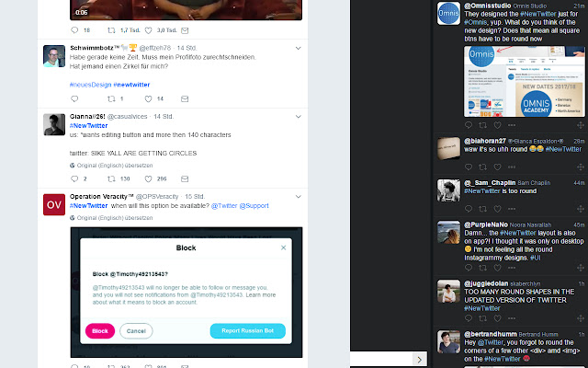Move handle icon on @biahoran27 tweet
This screenshot has height=368, width=588.
pos(581,167)
